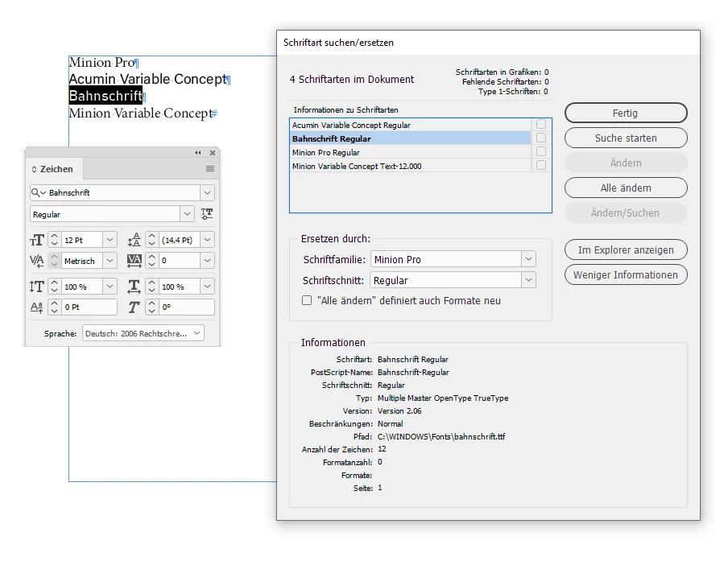Image resolution: width=728 pixels, height=565 pixels.
Task: Click the font size icon
Action: 37,240
